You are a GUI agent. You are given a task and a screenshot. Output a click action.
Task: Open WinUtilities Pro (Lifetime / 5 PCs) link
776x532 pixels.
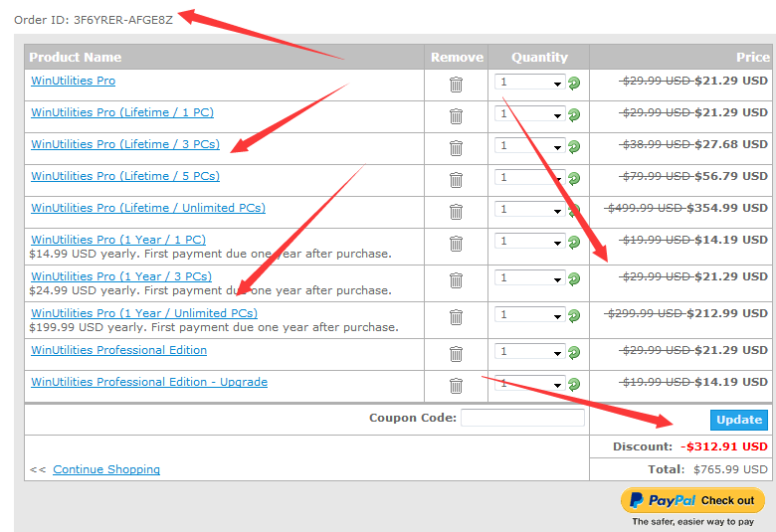(x=125, y=176)
